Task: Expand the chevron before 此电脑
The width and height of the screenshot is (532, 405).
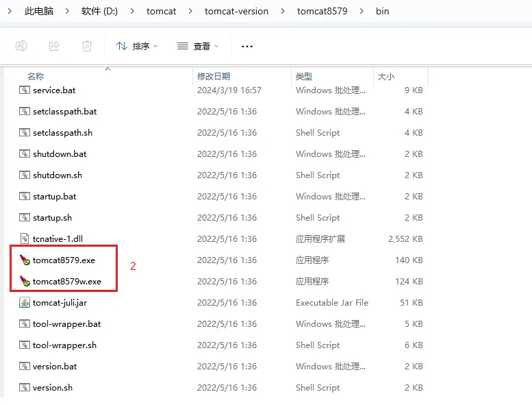Action: [x=10, y=11]
